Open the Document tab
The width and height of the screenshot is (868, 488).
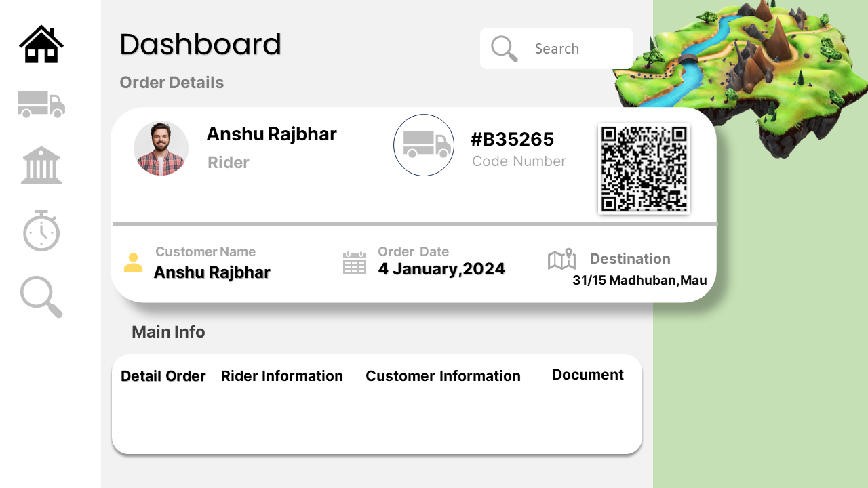(587, 375)
